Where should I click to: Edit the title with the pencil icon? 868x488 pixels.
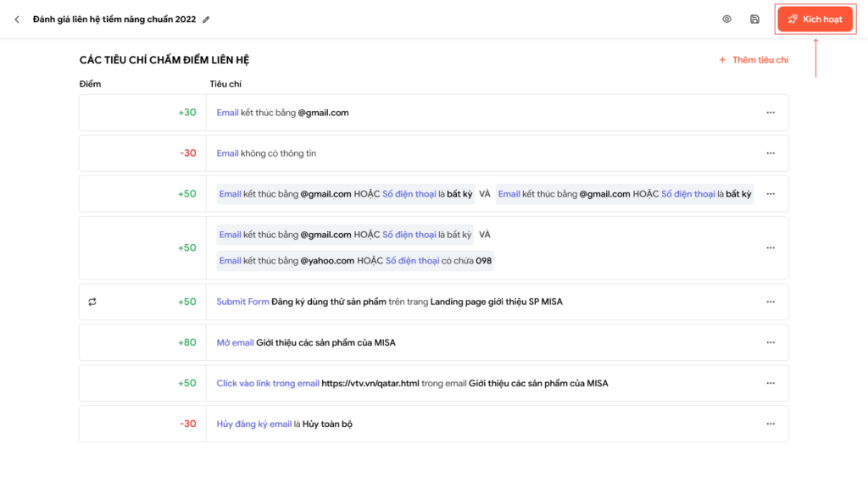(x=206, y=19)
